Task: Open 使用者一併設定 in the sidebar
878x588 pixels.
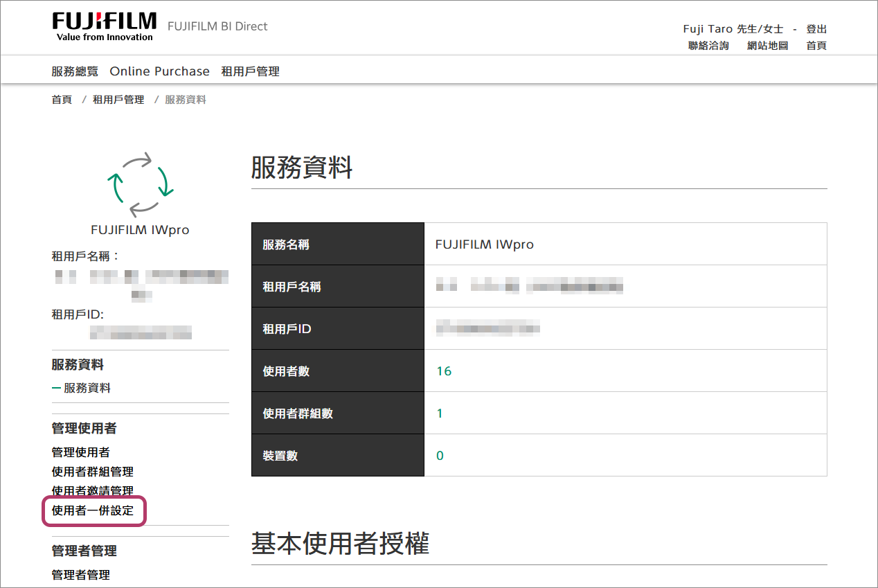Action: pos(93,511)
